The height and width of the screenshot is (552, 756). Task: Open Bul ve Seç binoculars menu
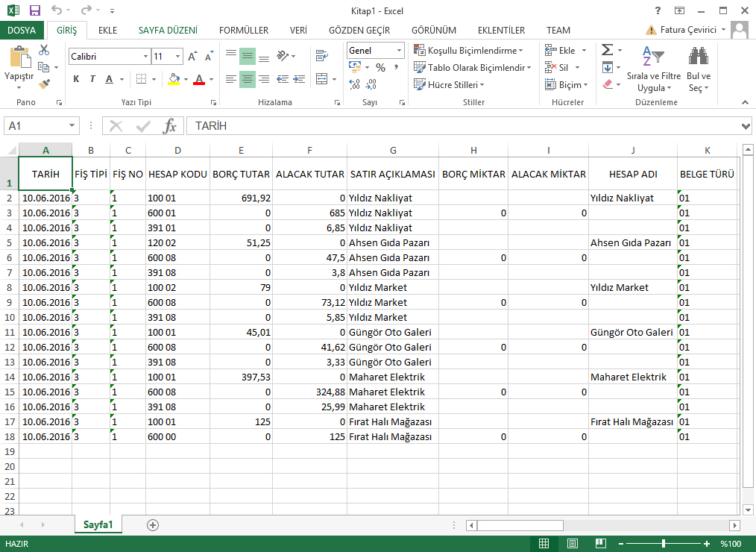tap(699, 69)
